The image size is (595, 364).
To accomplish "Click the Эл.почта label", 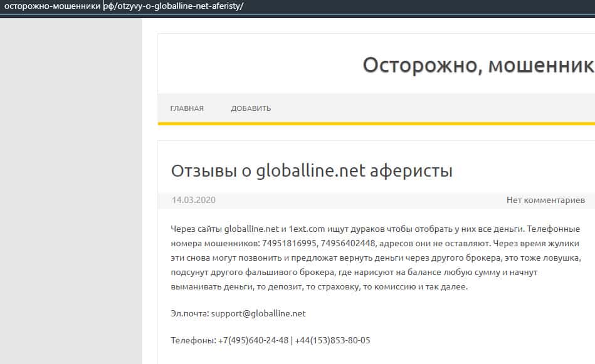I will coord(189,313).
